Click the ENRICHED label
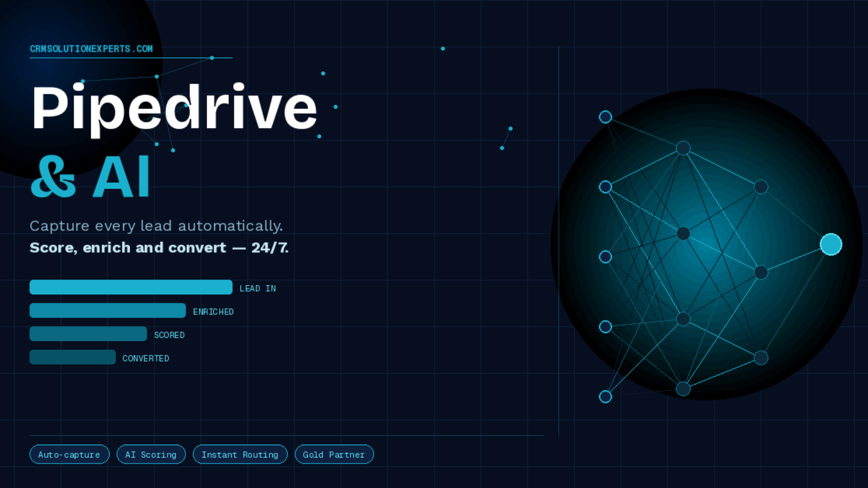Screen dimensions: 868x488 213,312
